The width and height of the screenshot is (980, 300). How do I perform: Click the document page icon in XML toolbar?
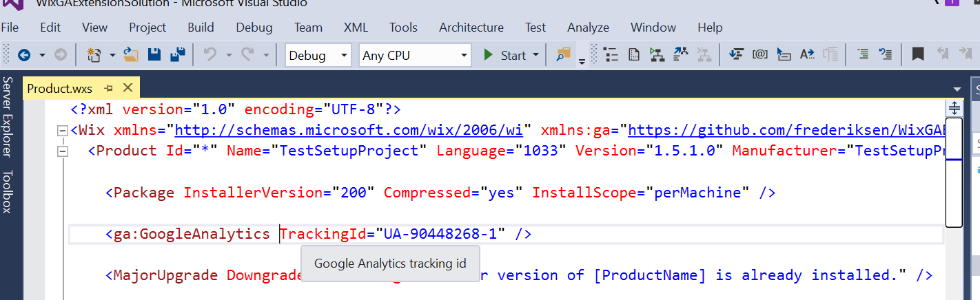pos(634,55)
